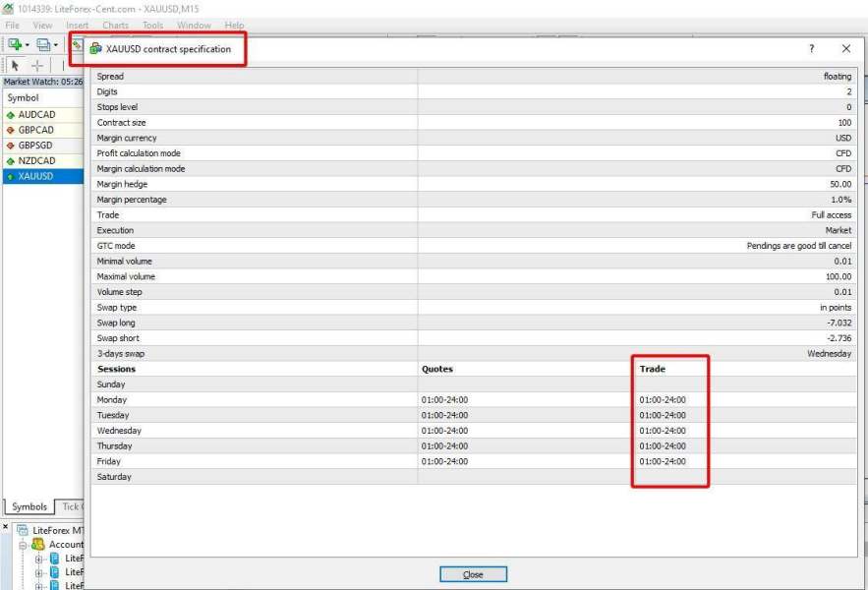The image size is (868, 590).
Task: Open the Charts menu
Action: coord(115,26)
